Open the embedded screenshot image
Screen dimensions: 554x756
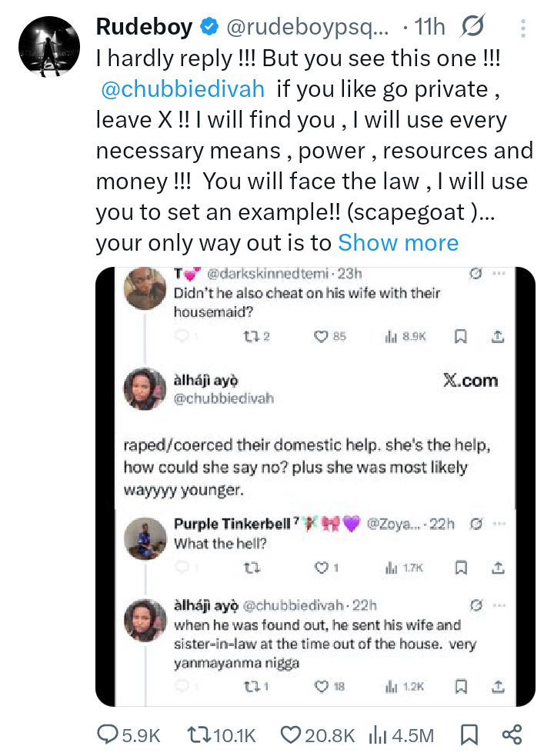(315, 486)
